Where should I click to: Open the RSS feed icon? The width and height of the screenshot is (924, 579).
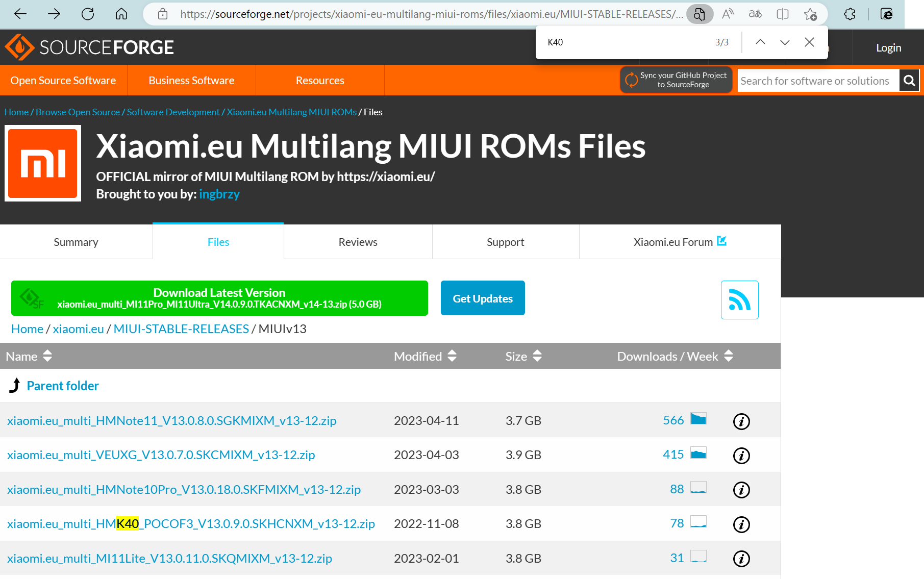[x=740, y=300]
